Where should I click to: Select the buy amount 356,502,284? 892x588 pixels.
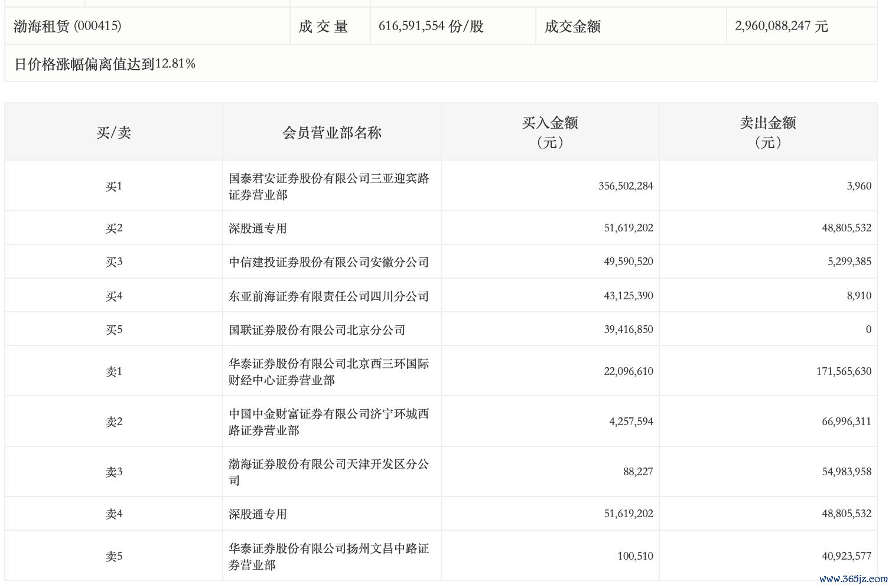626,186
